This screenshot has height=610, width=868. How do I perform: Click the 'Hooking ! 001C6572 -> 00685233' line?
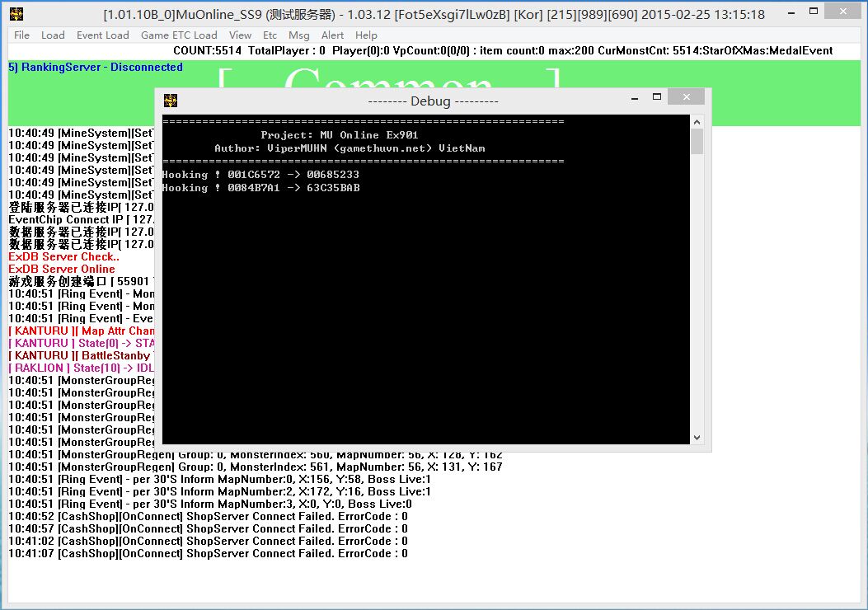(x=260, y=175)
